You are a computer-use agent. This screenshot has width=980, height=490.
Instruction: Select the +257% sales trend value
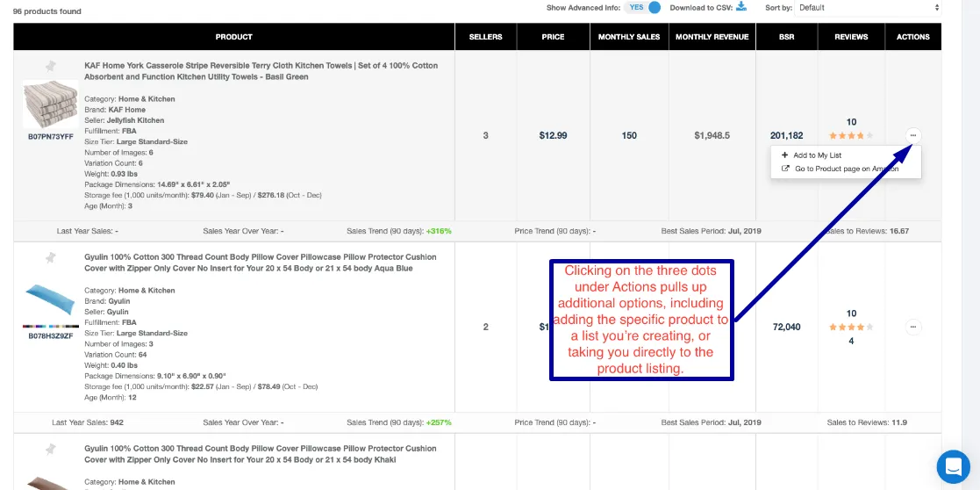tap(439, 422)
